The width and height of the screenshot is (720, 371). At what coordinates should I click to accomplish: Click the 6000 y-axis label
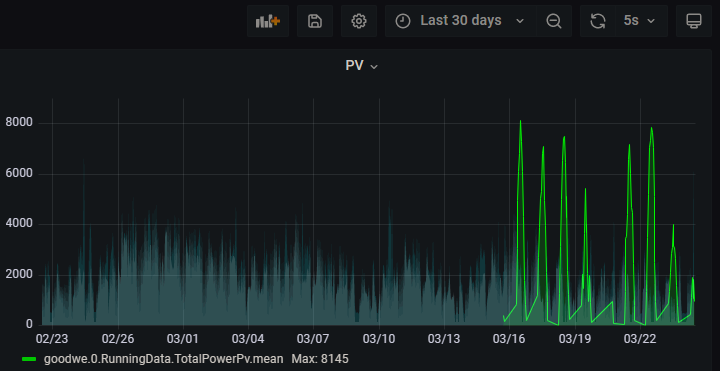(19, 174)
